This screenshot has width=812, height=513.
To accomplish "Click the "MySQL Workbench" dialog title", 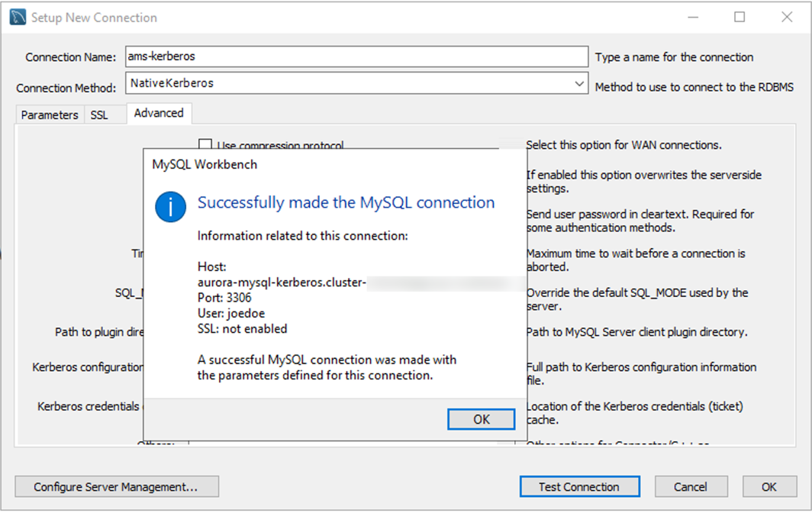I will pos(205,164).
